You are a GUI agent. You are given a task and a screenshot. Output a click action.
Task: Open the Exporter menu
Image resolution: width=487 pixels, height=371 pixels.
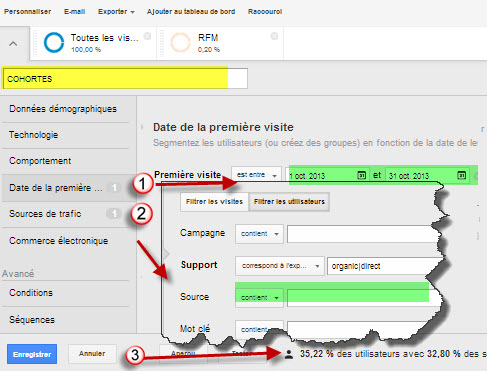tap(116, 12)
